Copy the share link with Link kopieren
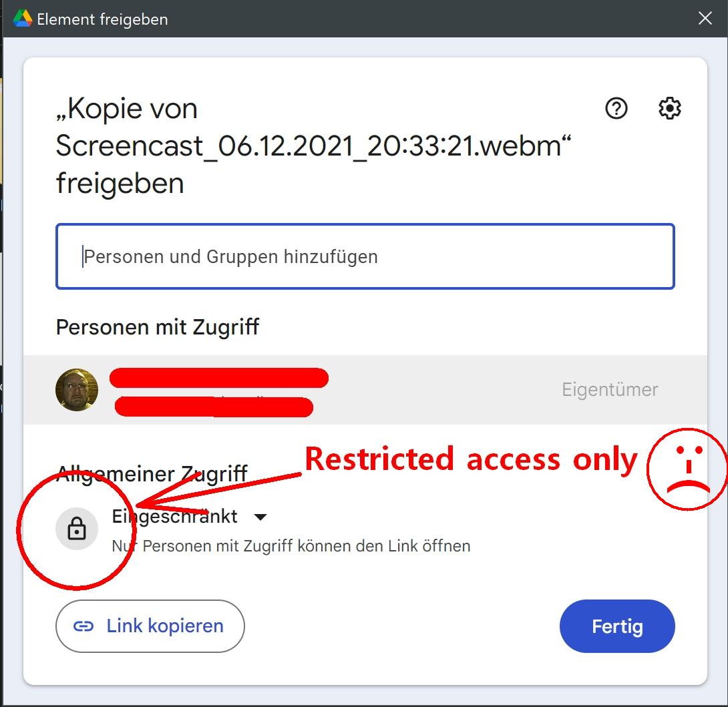The width and height of the screenshot is (728, 707). click(150, 626)
